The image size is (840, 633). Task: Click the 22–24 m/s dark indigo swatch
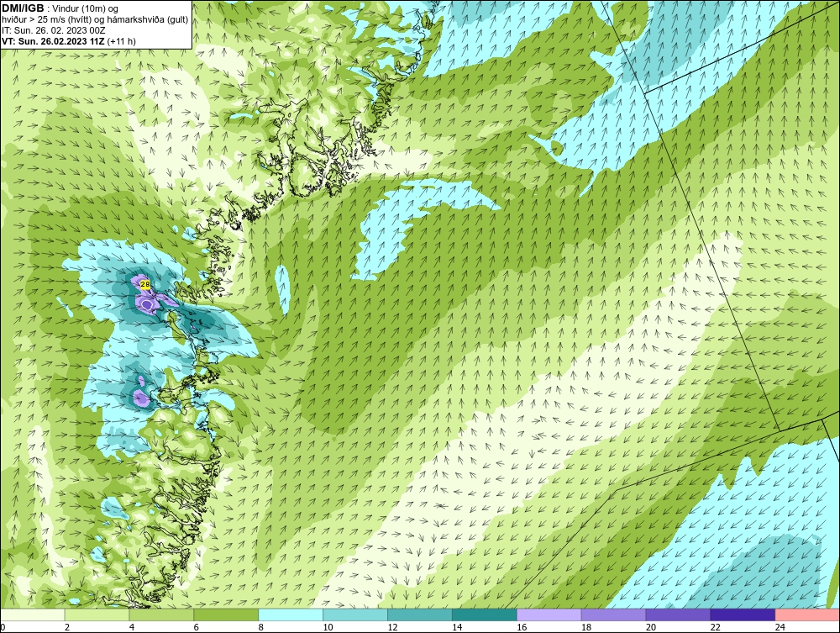[743, 615]
